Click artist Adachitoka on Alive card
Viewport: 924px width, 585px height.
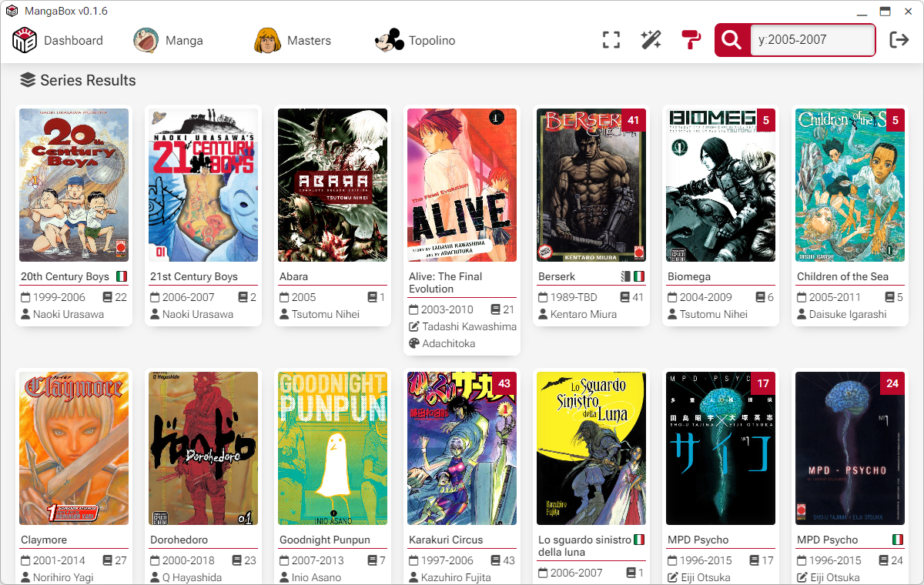[x=449, y=343]
